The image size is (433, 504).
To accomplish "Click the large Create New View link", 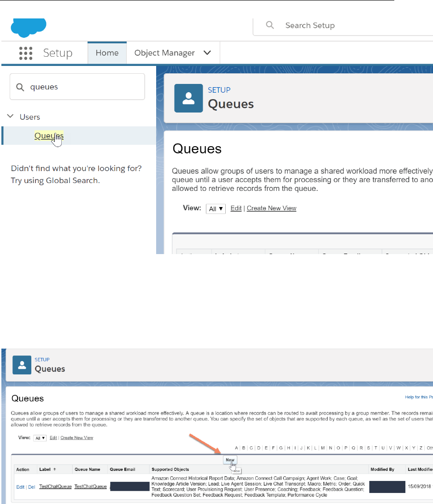I will (x=272, y=208).
